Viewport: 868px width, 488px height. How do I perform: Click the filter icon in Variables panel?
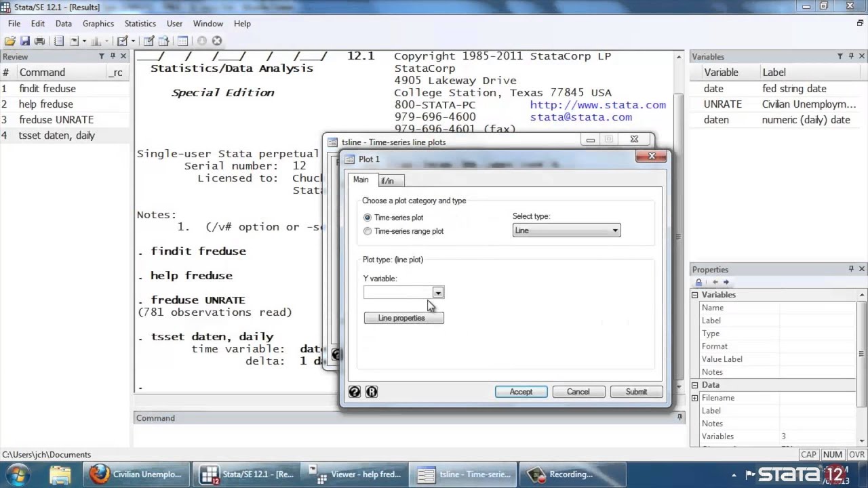(840, 56)
